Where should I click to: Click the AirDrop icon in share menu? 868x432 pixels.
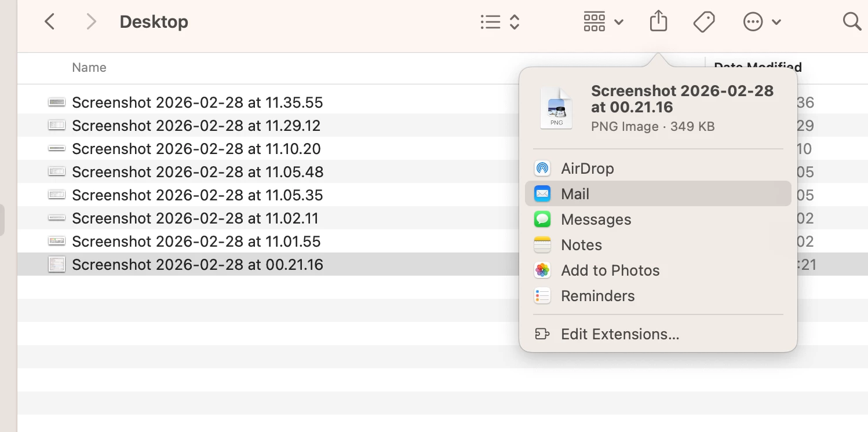[542, 169]
